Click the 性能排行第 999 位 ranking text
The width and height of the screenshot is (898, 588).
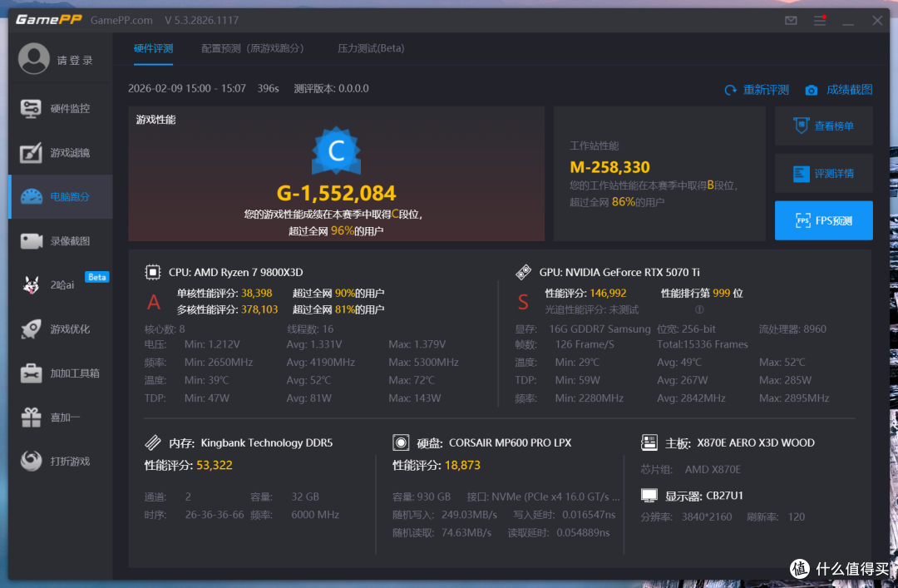pyautogui.click(x=702, y=294)
